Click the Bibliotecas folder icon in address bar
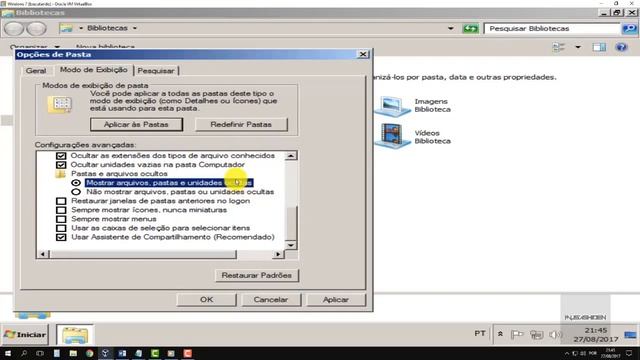 click(x=66, y=28)
